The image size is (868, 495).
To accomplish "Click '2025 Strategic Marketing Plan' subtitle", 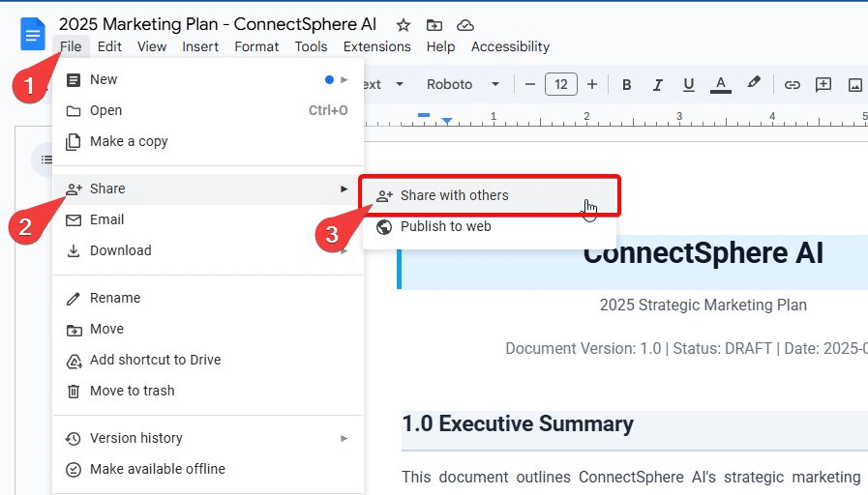I will tap(703, 306).
